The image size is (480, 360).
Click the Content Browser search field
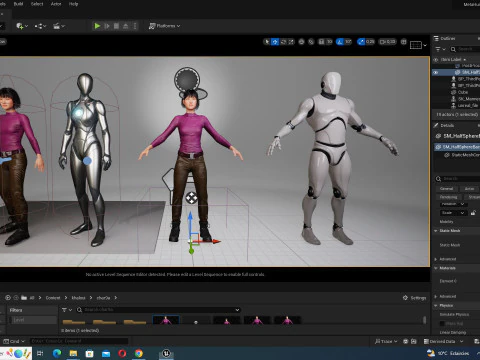(158, 310)
